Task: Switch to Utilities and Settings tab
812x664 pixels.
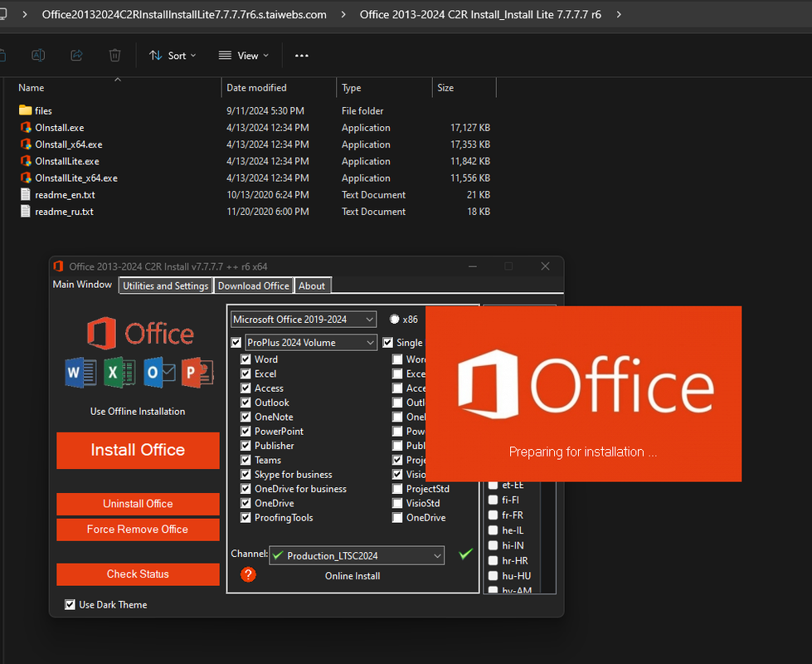Action: [166, 286]
